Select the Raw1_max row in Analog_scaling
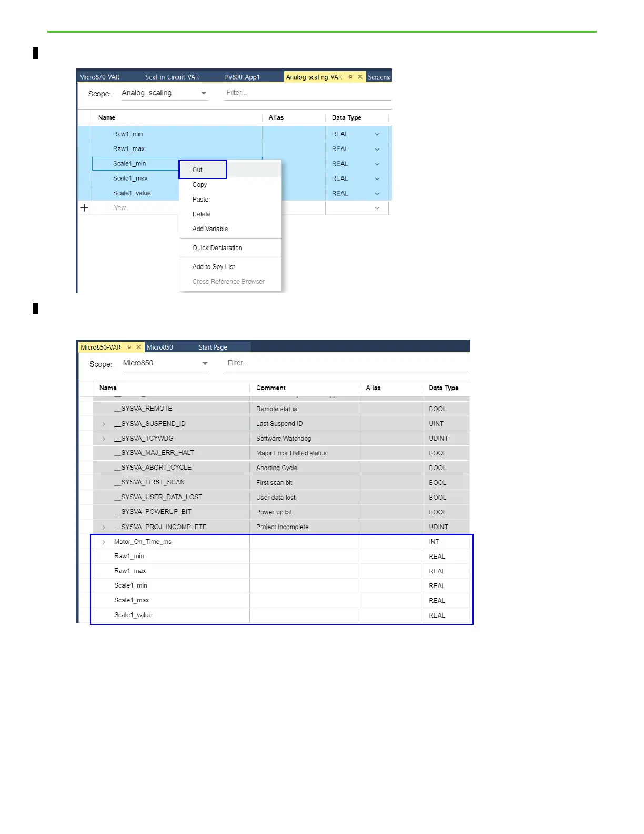This screenshot has height=834, width=644. (235, 148)
